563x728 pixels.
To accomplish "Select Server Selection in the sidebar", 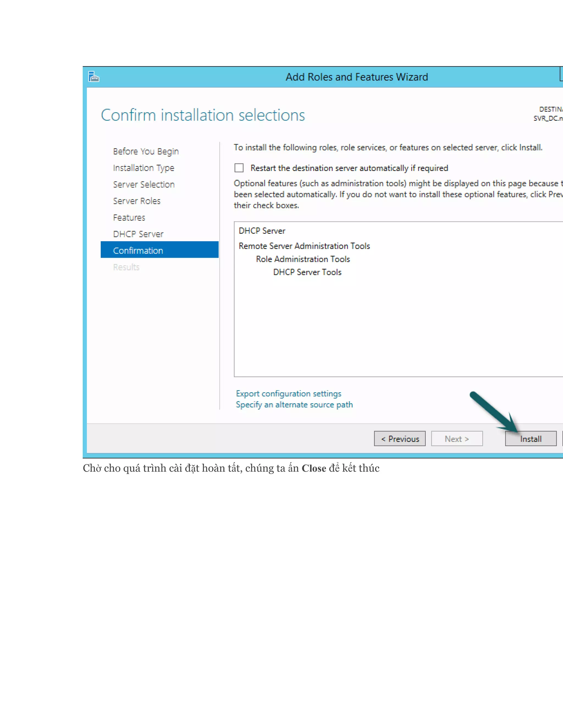I will tap(144, 184).
